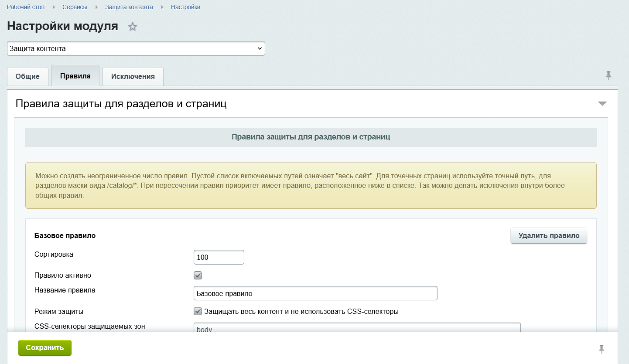Screen dimensions: 629x364
Task: Add page to favorites with star icon
Action: coord(133,27)
